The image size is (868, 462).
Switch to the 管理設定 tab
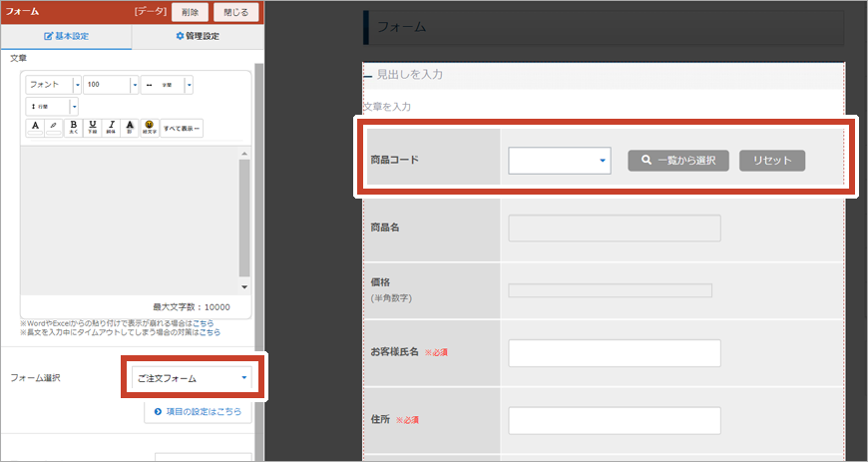[197, 36]
